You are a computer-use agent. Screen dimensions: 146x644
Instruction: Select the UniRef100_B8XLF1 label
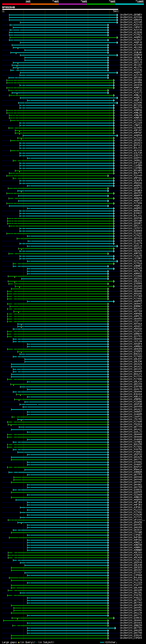point(131,374)
